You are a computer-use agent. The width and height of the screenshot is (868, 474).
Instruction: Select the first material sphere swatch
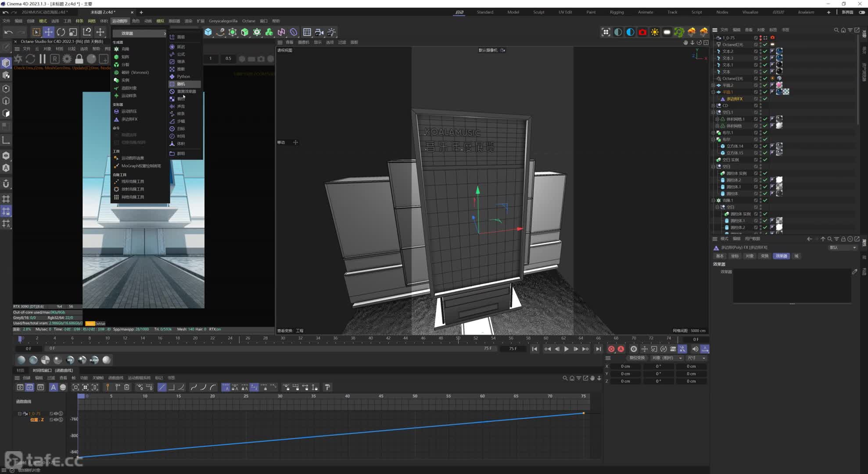click(x=21, y=360)
